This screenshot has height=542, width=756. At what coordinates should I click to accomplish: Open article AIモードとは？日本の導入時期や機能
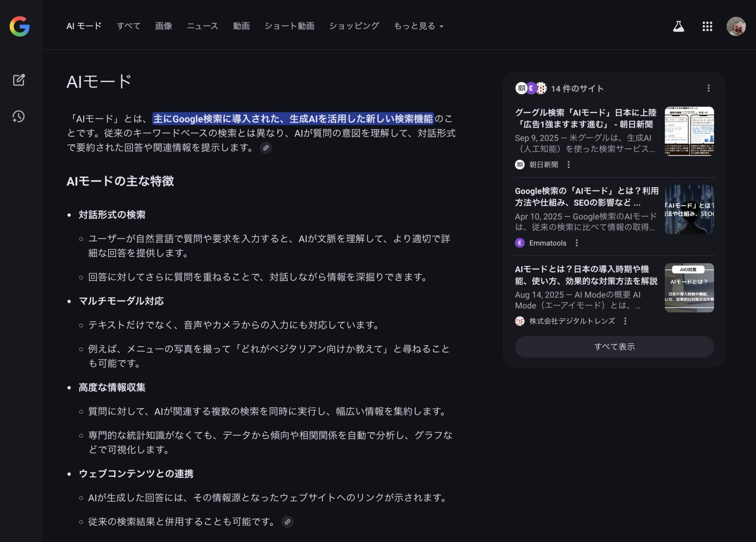click(x=586, y=275)
